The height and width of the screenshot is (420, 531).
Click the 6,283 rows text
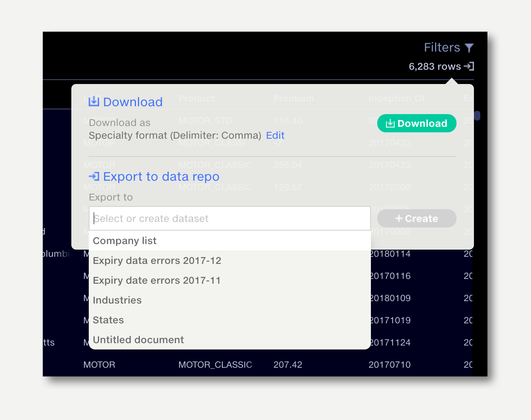point(435,67)
